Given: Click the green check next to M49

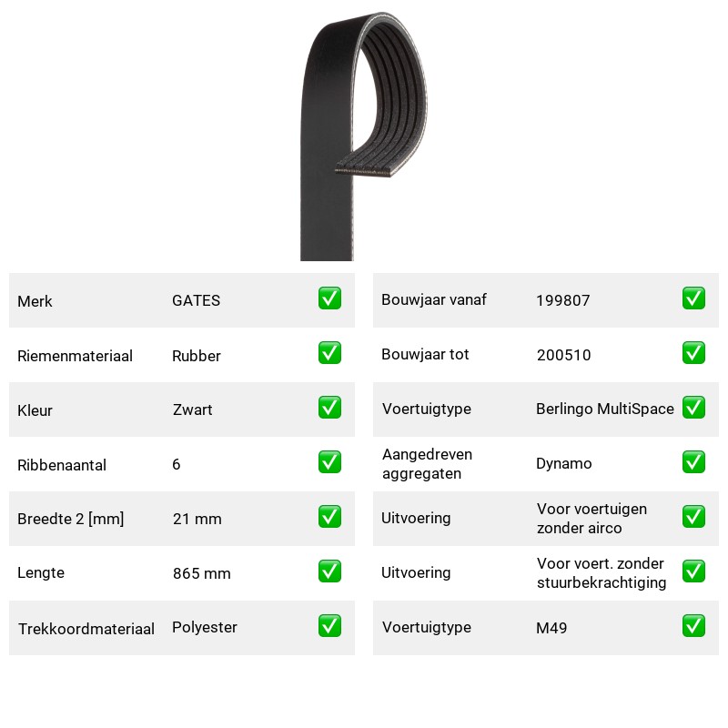Looking at the screenshot, I should pos(693,626).
